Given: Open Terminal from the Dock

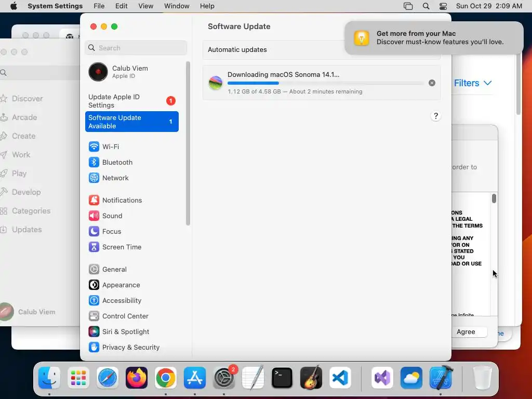Looking at the screenshot, I should click(x=282, y=378).
